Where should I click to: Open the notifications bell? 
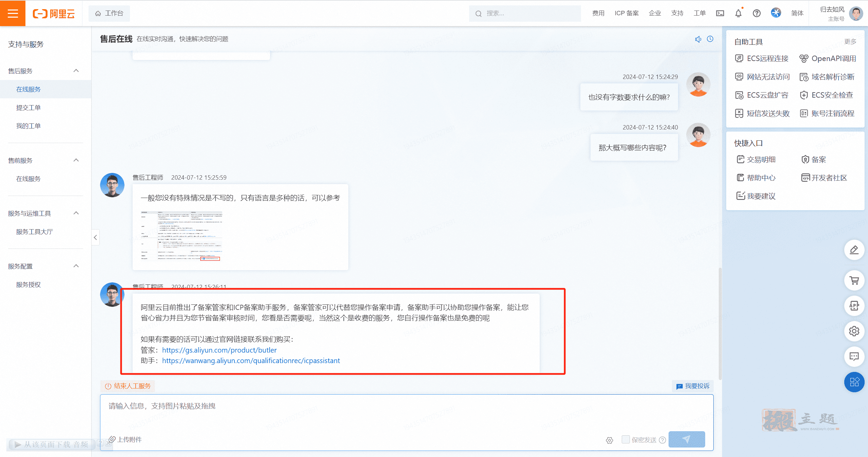pos(738,13)
